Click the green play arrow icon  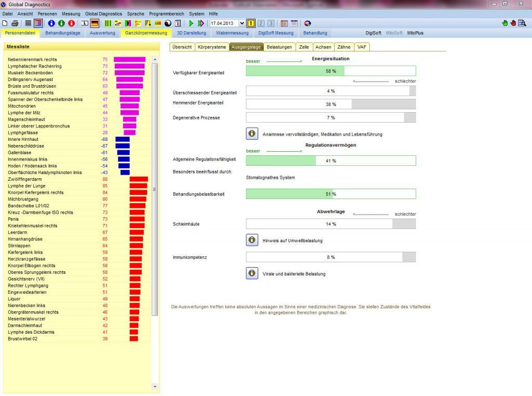tap(191, 23)
